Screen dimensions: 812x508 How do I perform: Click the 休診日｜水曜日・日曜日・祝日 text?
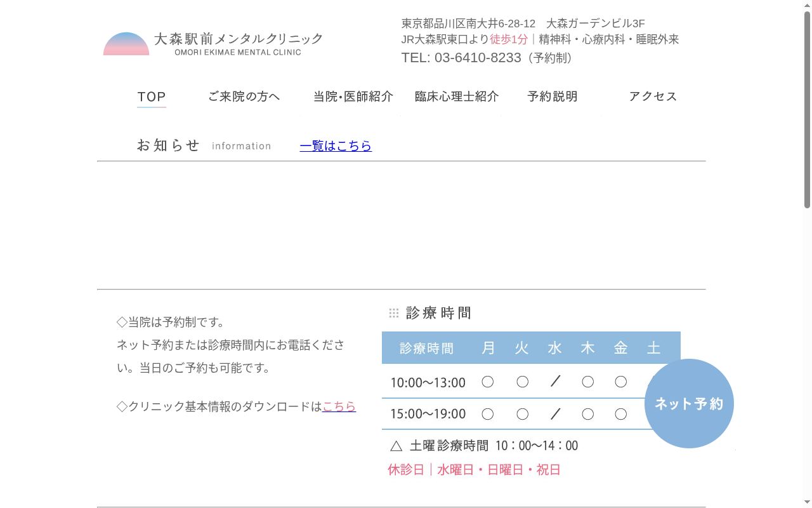coord(475,470)
